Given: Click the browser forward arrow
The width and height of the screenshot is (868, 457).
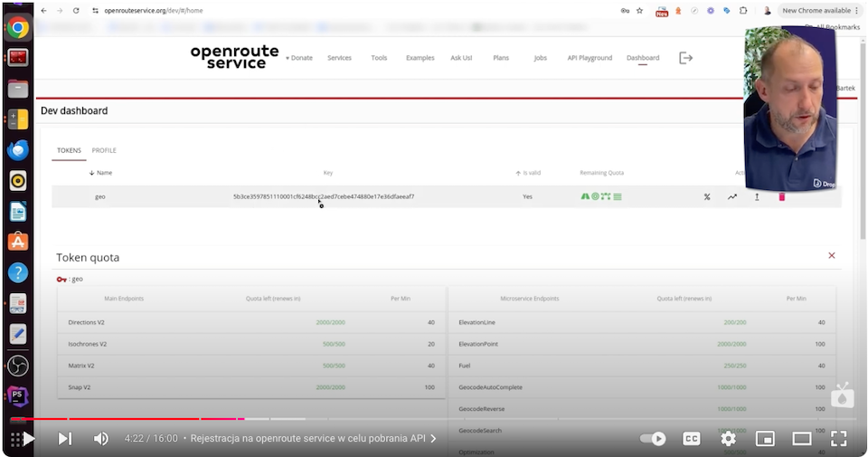Looking at the screenshot, I should click(60, 11).
